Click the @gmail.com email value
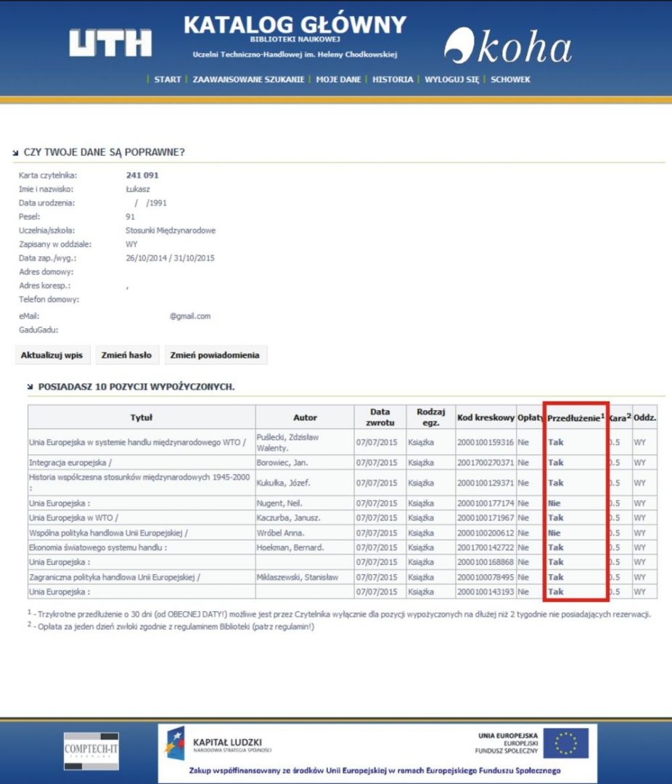Viewport: 672px width, 784px height. click(x=190, y=317)
